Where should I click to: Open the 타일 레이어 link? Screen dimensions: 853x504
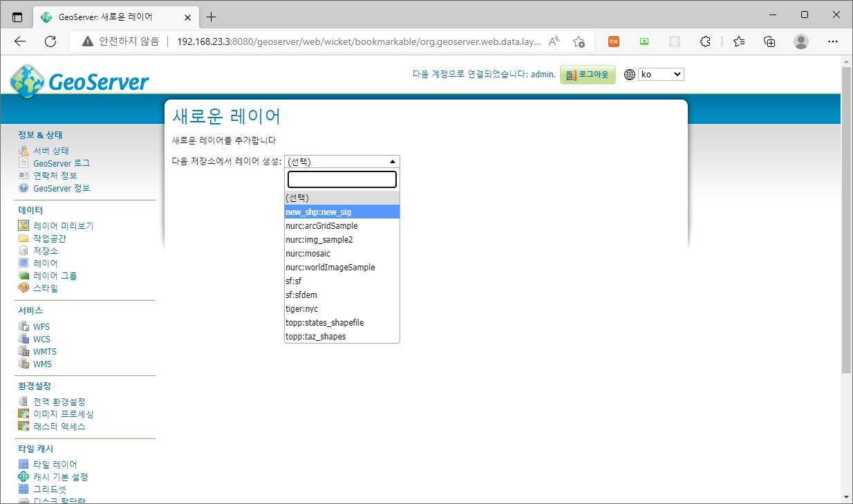[x=55, y=465]
